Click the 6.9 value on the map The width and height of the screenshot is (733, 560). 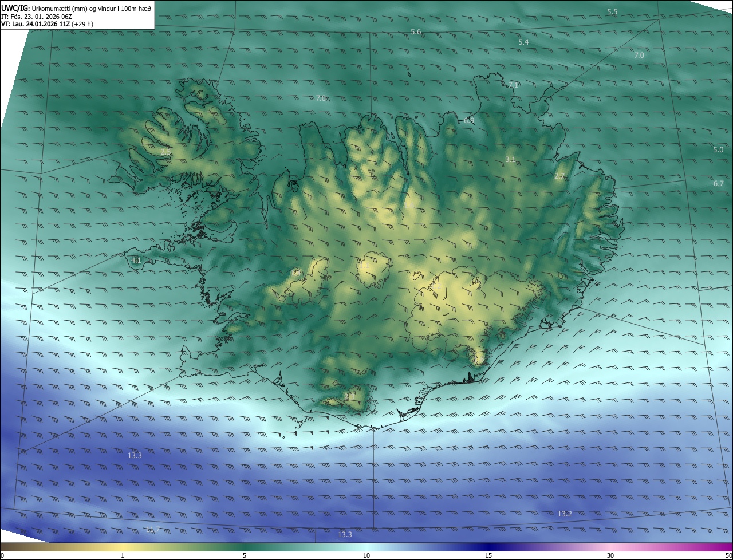click(469, 120)
